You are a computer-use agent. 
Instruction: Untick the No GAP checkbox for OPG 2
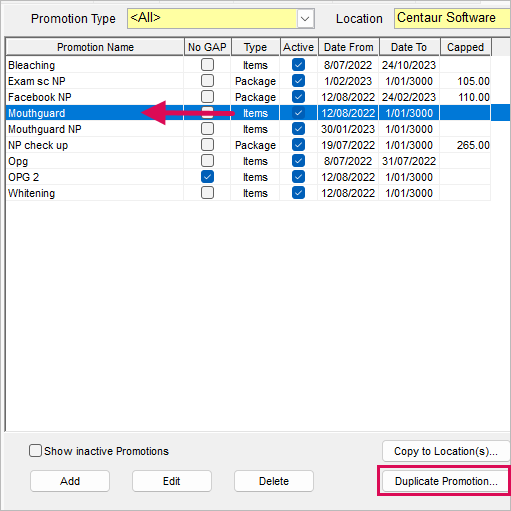click(x=207, y=177)
